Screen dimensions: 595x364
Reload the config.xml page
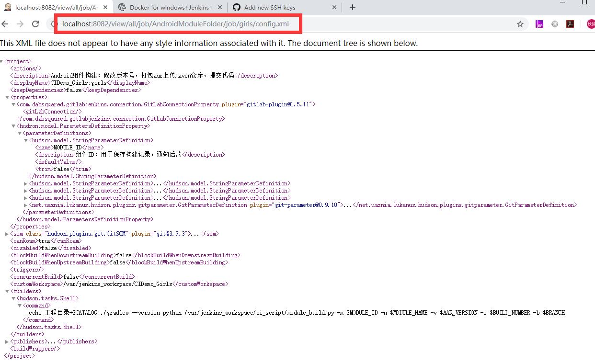coord(35,24)
